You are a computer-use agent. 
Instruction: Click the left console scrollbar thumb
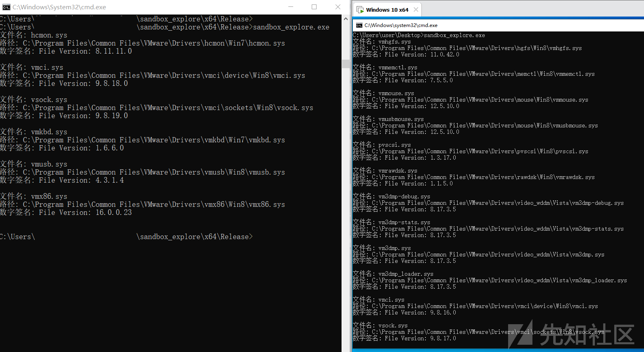[346, 64]
